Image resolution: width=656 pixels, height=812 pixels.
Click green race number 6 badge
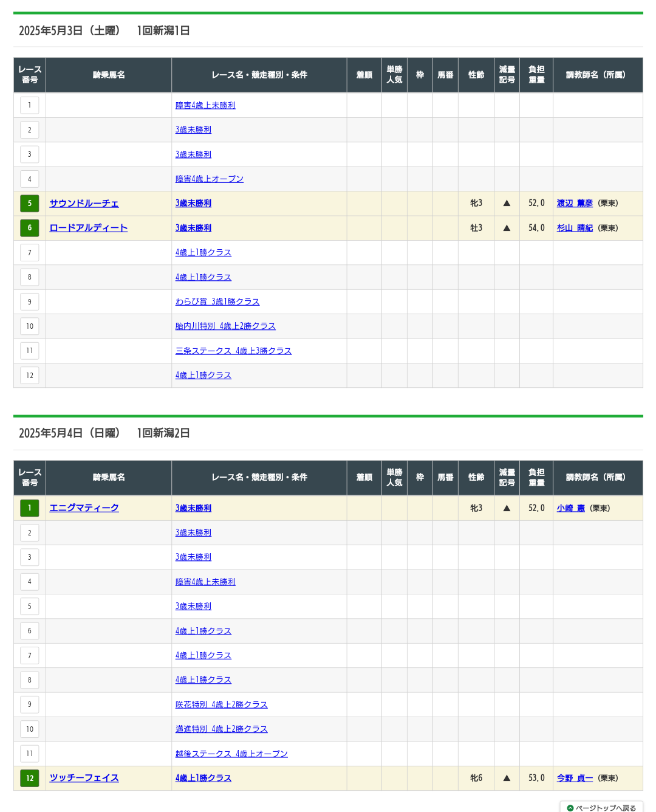29,228
